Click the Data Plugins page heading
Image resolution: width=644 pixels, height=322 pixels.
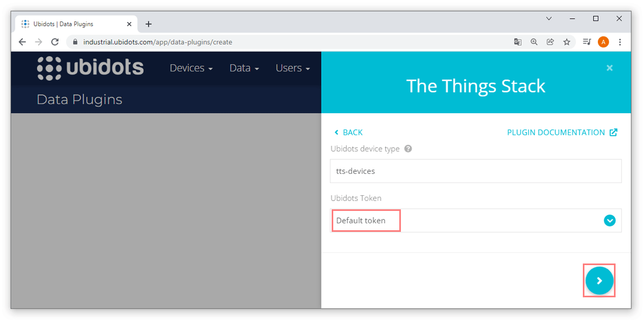[x=79, y=99]
